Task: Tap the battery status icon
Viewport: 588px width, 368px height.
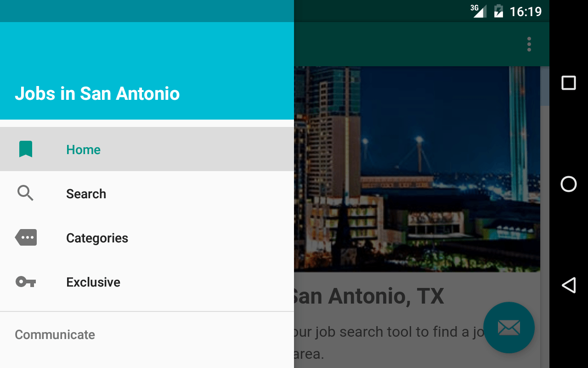Action: tap(498, 11)
